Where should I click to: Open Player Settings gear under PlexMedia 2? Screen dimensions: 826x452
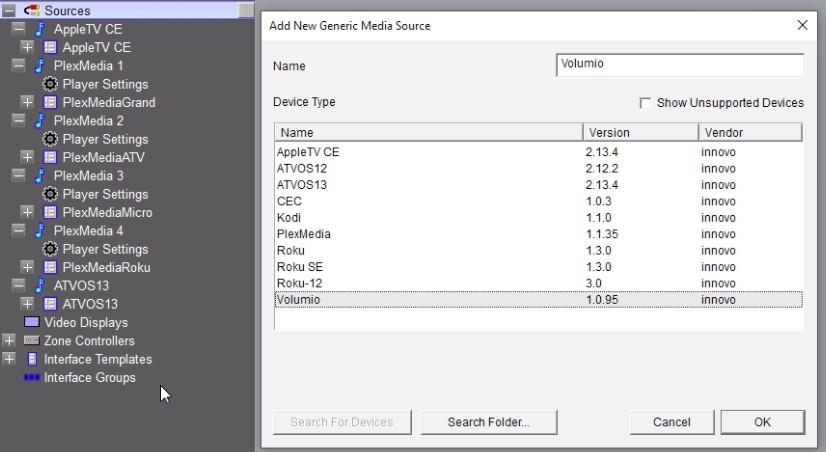(50, 139)
